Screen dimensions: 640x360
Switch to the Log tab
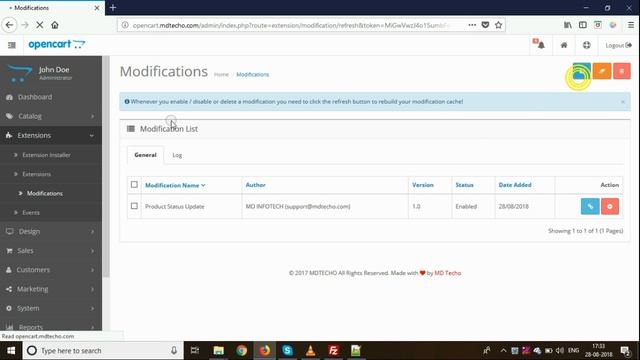pyautogui.click(x=177, y=155)
